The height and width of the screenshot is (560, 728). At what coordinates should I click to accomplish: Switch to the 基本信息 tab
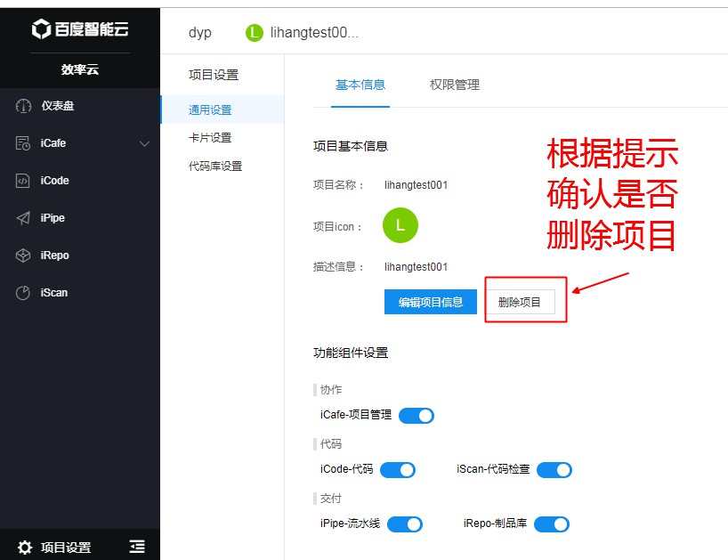(360, 85)
